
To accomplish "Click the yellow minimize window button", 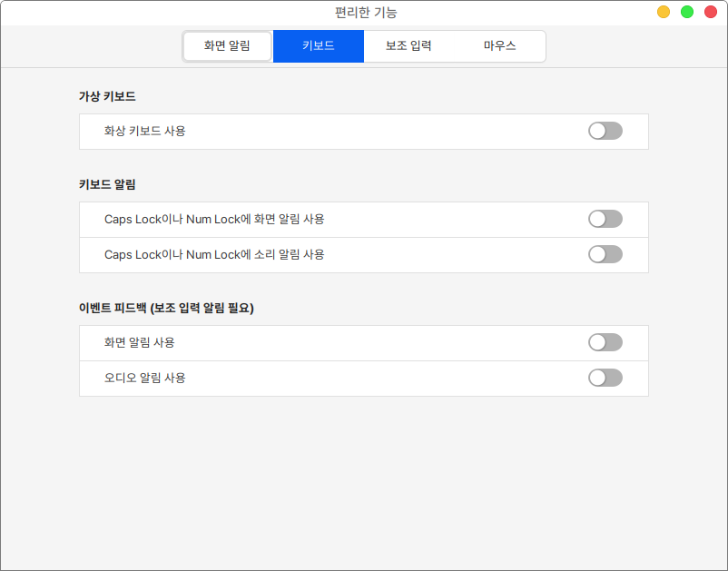I will pos(664,12).
